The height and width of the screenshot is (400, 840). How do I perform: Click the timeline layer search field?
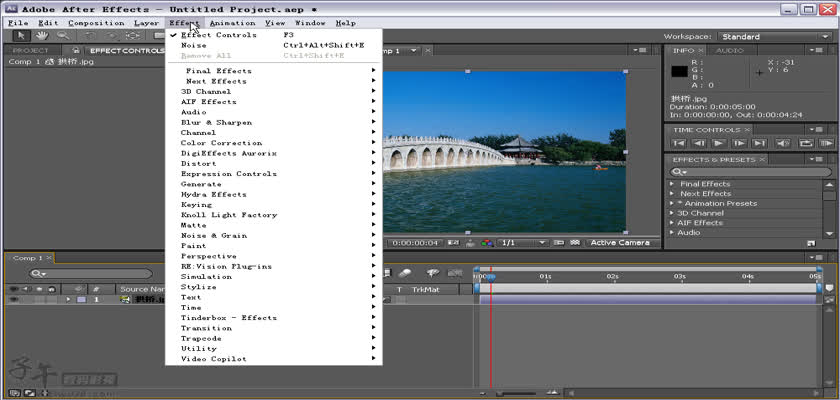[x=90, y=274]
